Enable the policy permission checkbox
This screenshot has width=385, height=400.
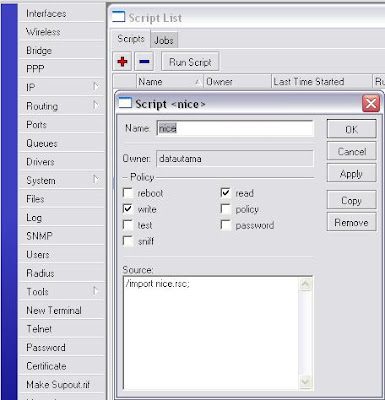click(x=226, y=209)
